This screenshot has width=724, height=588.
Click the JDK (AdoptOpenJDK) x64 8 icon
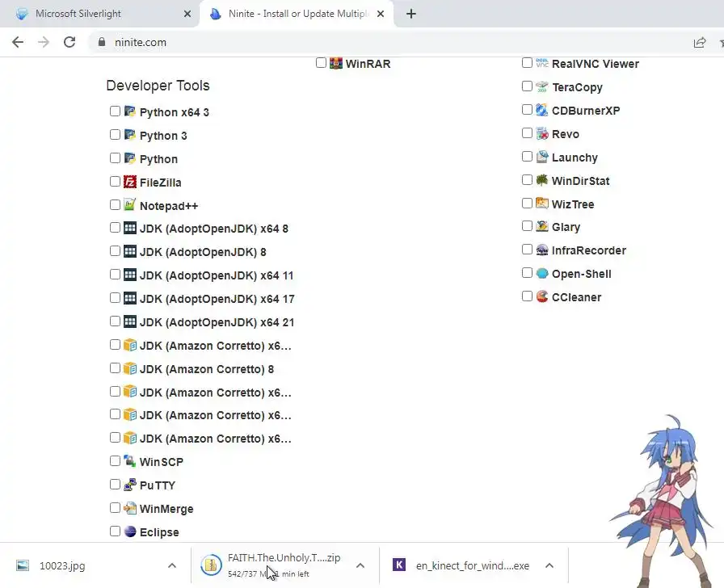pos(130,228)
